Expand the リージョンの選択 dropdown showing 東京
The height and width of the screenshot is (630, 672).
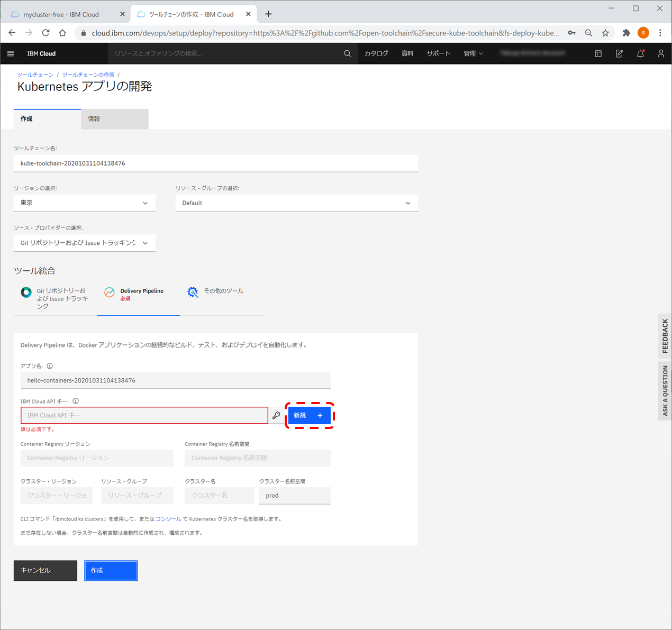(x=85, y=203)
